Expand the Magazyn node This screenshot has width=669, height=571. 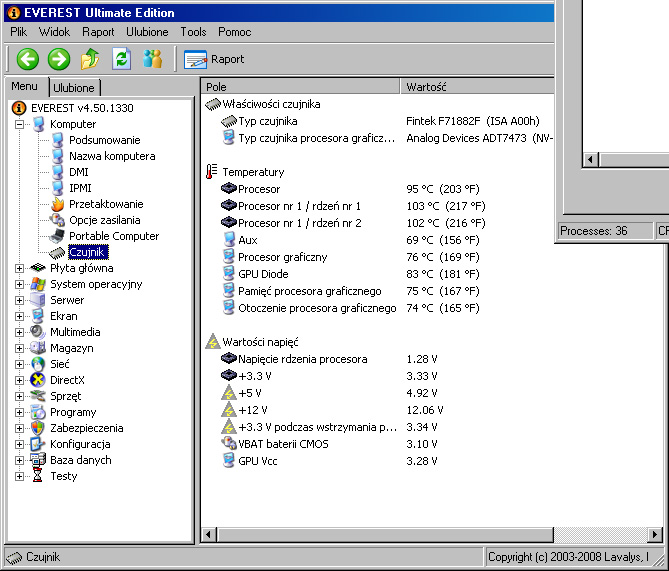pos(19,348)
